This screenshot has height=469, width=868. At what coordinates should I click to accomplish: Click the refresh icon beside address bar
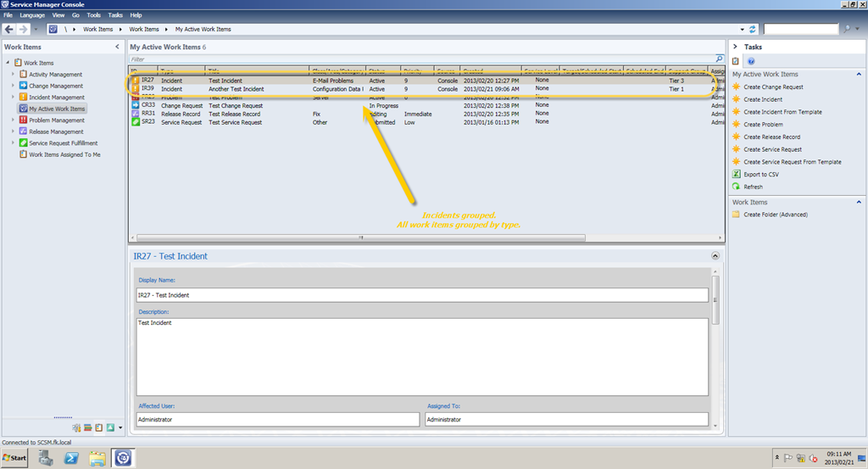click(x=751, y=29)
